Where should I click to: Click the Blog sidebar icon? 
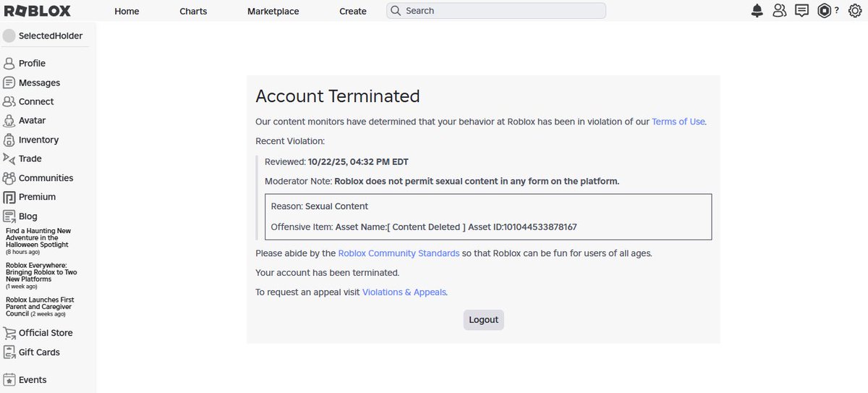point(9,216)
